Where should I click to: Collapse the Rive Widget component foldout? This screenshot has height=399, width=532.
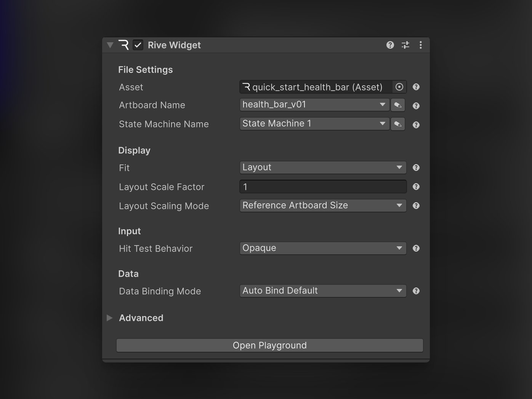pyautogui.click(x=110, y=45)
